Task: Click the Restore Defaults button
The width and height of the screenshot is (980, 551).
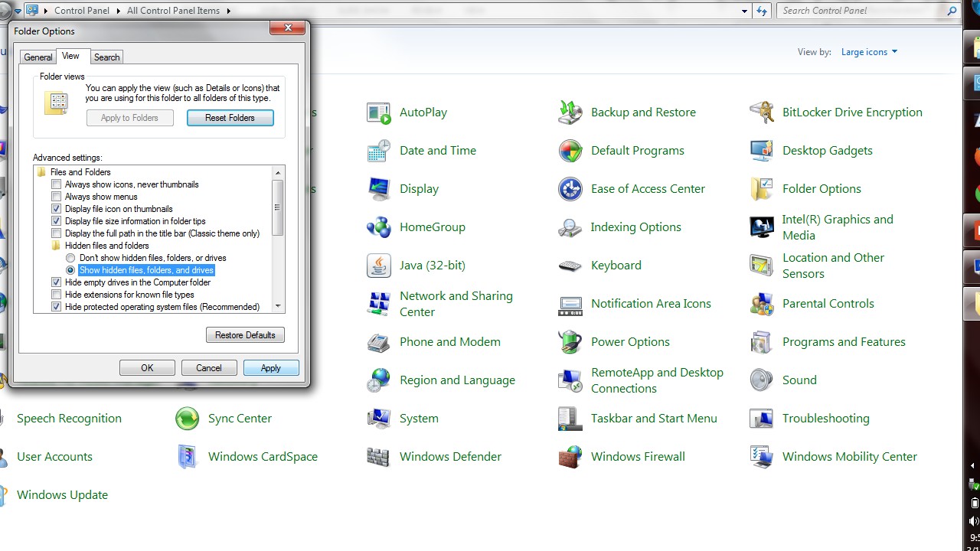Action: [245, 335]
